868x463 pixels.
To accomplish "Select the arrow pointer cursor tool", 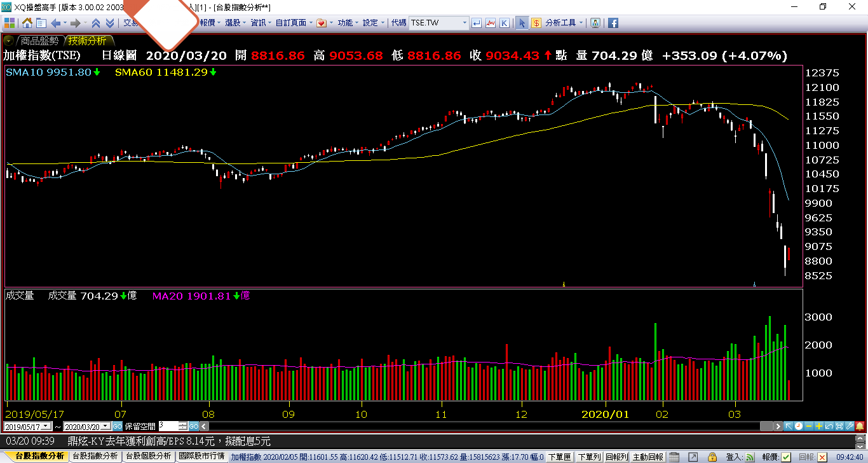I will pos(522,23).
